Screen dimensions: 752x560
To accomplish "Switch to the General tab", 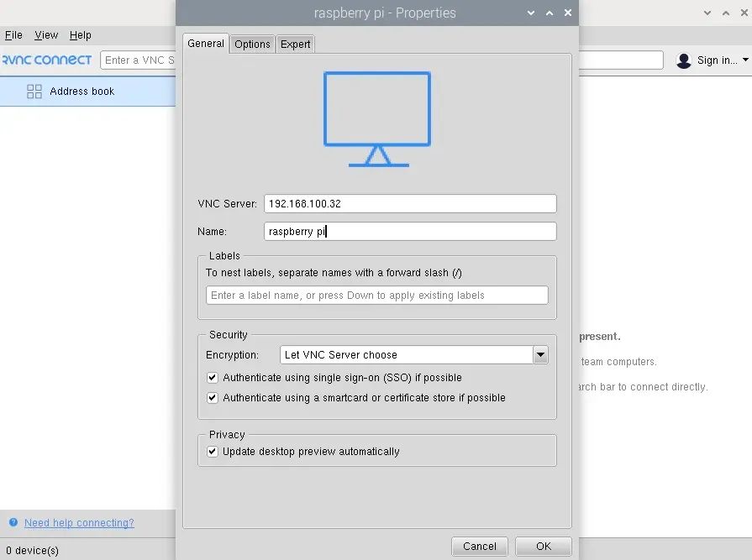I will point(206,44).
